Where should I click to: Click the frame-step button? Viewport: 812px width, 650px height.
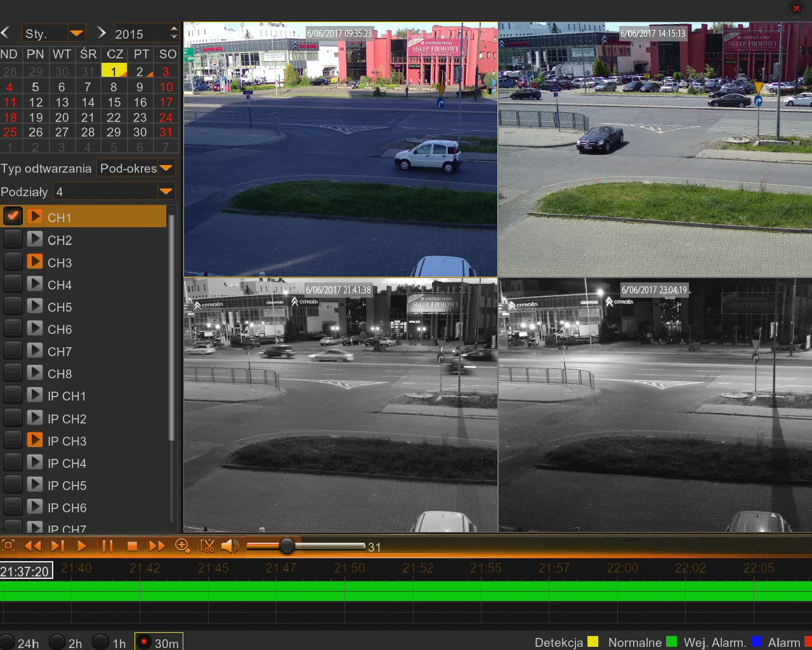[58, 546]
